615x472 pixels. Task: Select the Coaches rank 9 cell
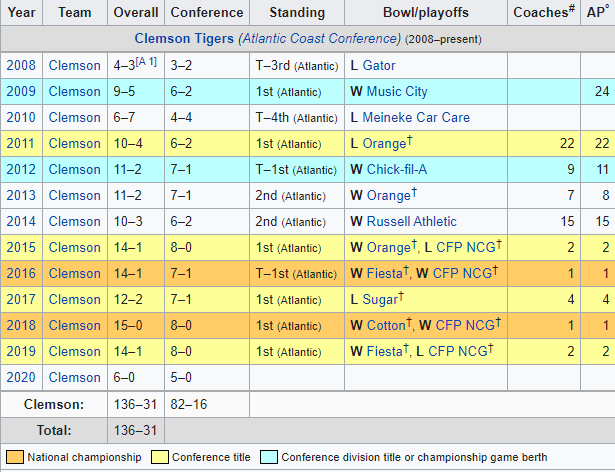click(544, 169)
